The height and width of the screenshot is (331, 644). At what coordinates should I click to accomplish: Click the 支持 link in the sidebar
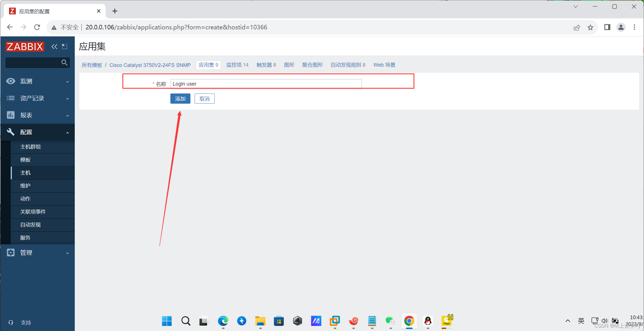point(26,323)
